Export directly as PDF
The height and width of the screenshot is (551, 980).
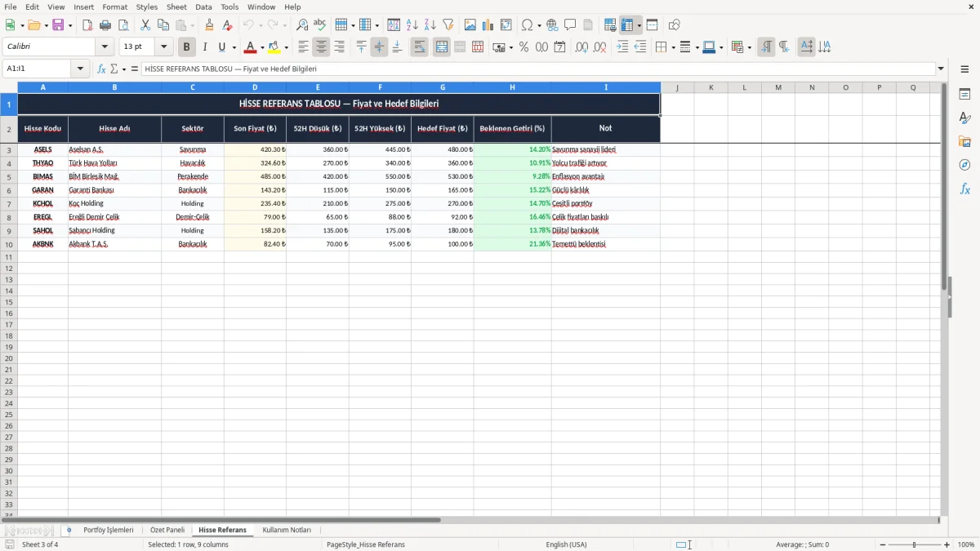[87, 25]
